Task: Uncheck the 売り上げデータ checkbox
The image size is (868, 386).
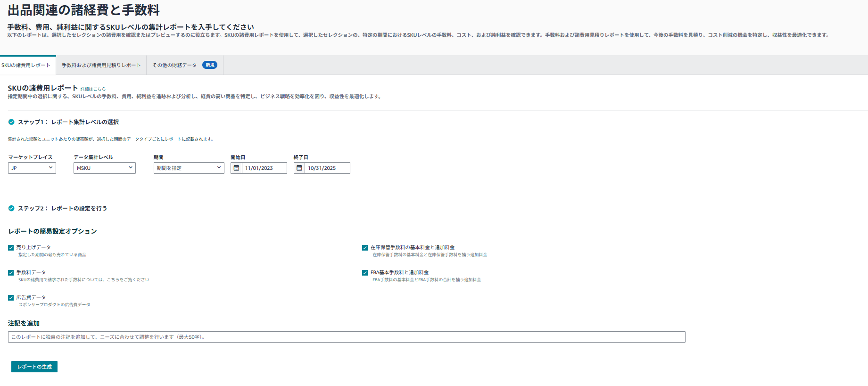Action: (x=11, y=248)
